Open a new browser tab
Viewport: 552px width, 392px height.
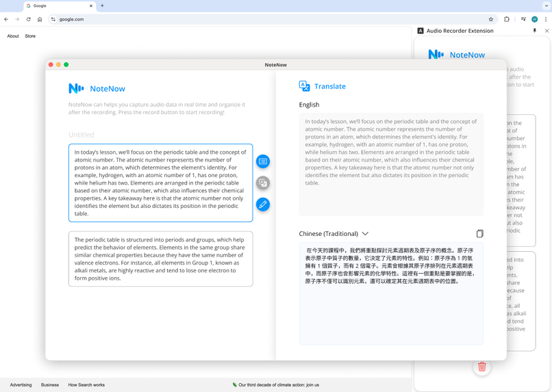102,5
